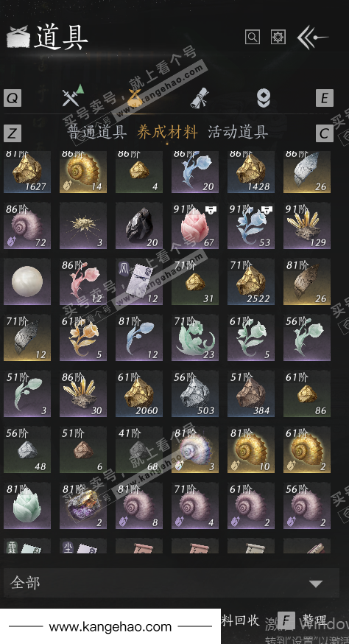Click the E next-category key
The image size is (349, 644).
click(325, 99)
